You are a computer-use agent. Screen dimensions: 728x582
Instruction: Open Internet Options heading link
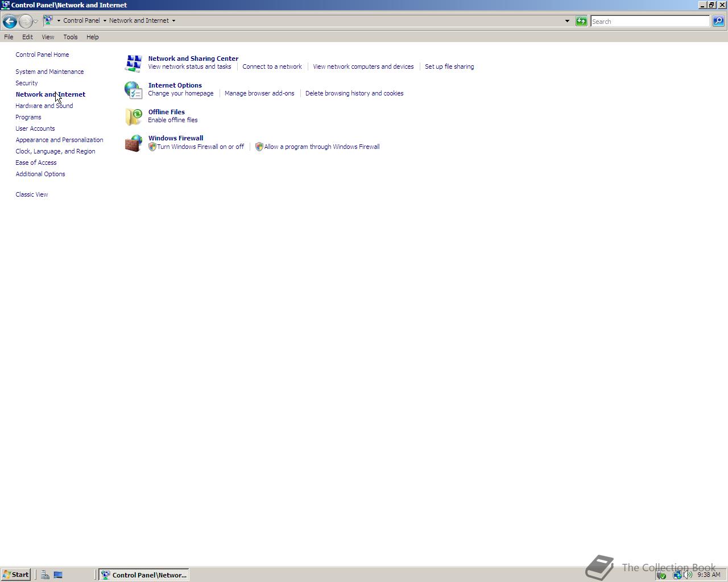pyautogui.click(x=175, y=85)
